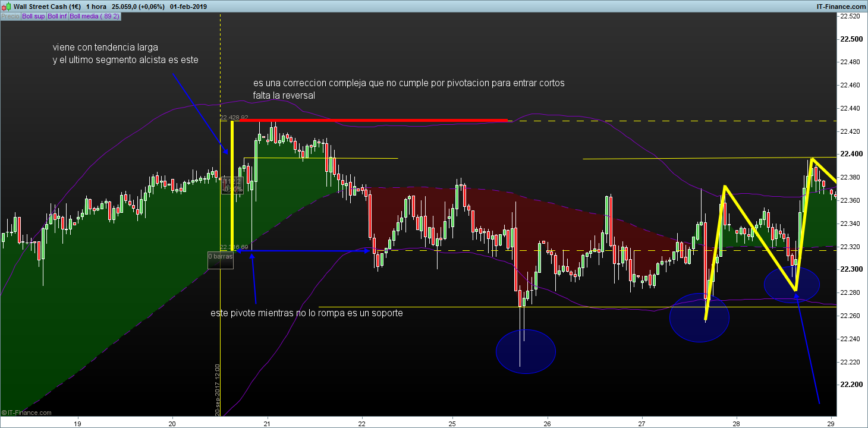Click the 22.240 price axis label

pos(850,339)
